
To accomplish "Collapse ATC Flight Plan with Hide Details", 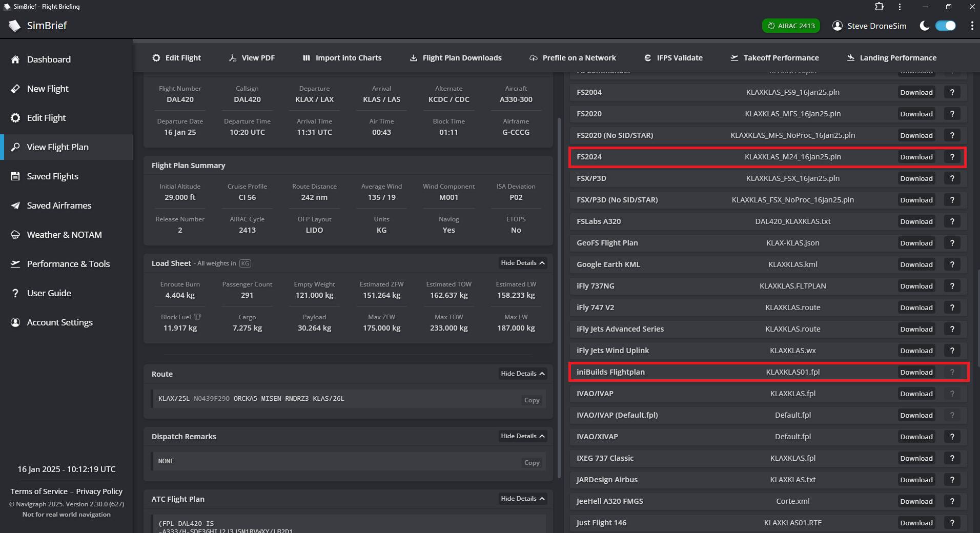I will click(x=523, y=499).
